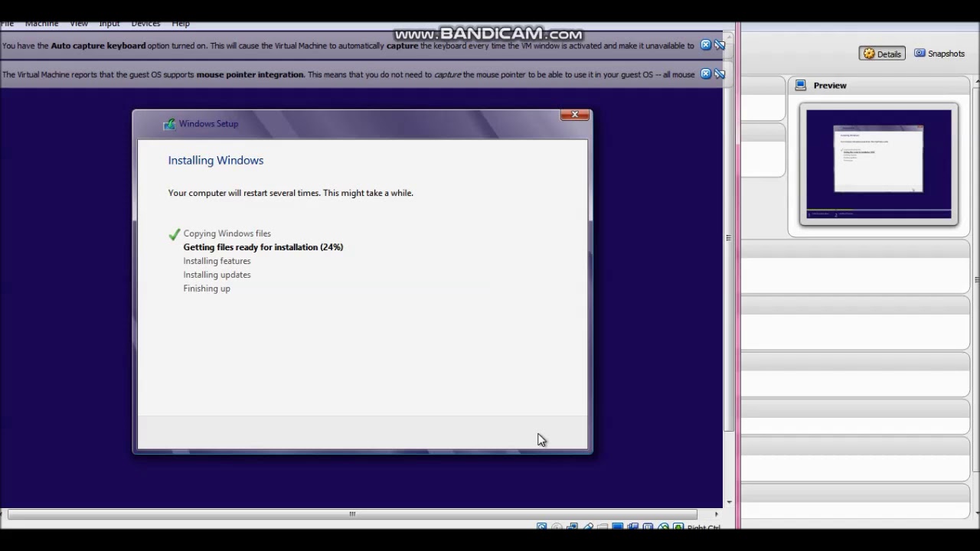This screenshot has width=980, height=551.
Task: Click the 'Copying Windows files' step
Action: coord(227,233)
